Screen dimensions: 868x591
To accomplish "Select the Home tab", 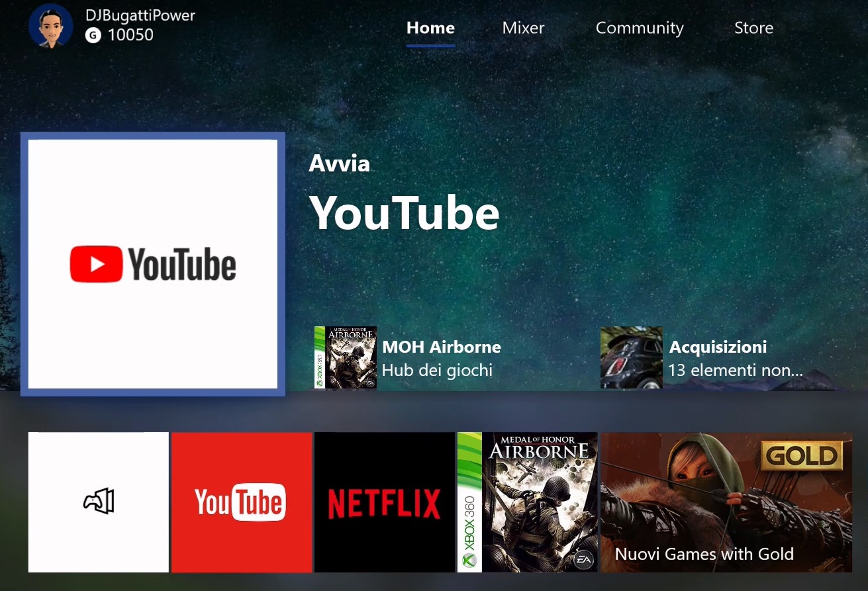I will (x=430, y=28).
